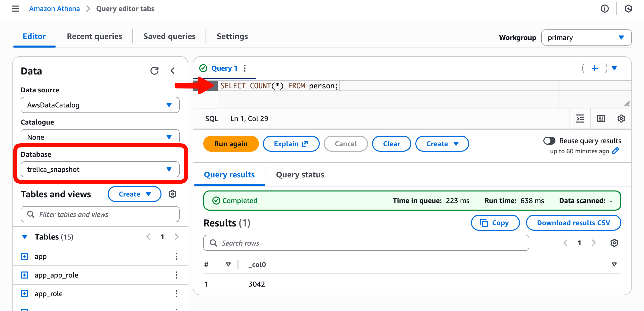Collapse the Tables (15) section
Image resolution: width=644 pixels, height=311 pixels.
tap(25, 237)
